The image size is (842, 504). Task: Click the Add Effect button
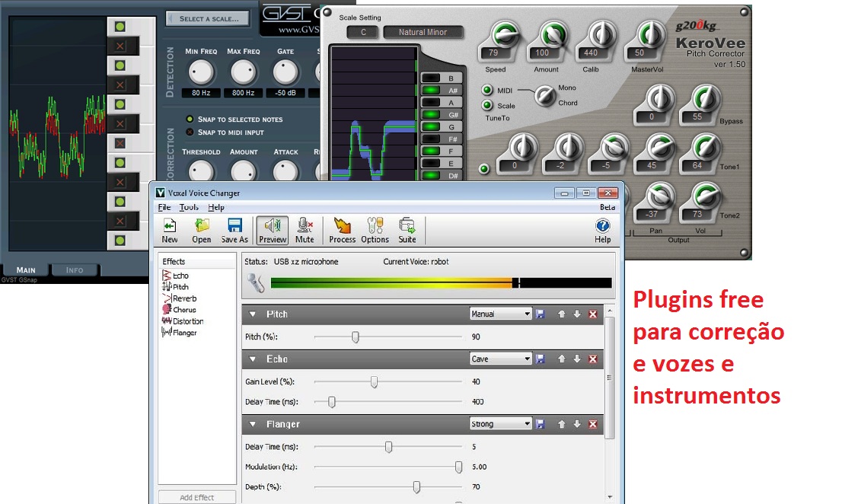point(196,496)
